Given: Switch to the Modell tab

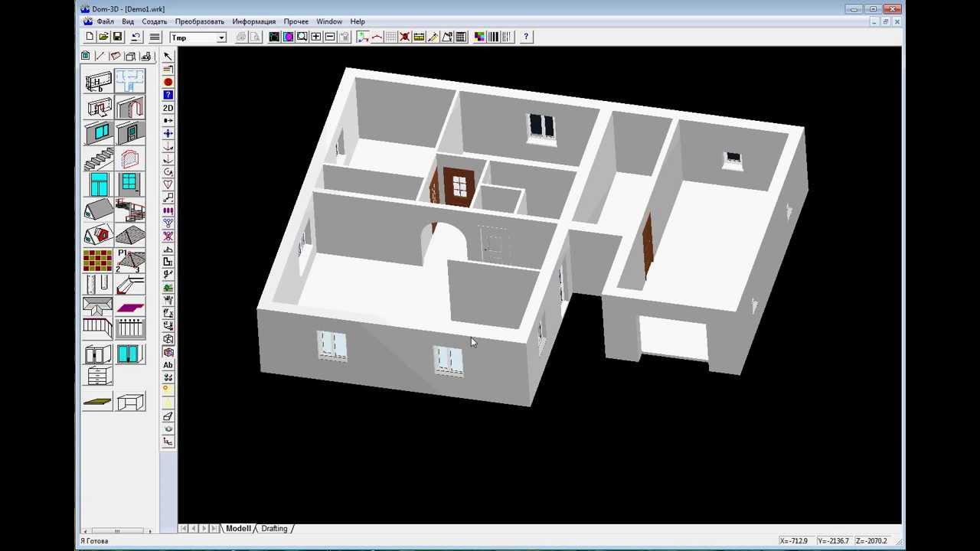Looking at the screenshot, I should (238, 528).
